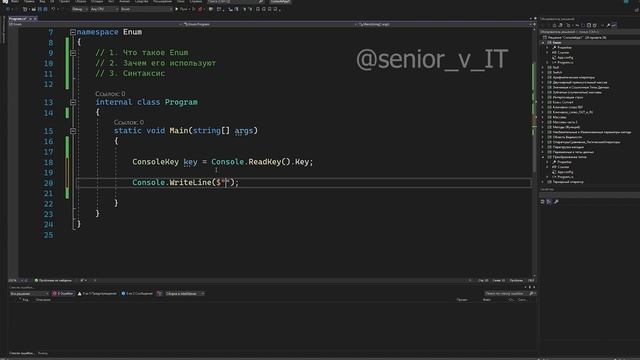Select the Область Видимости project
640x360 pixels.
coord(567,137)
